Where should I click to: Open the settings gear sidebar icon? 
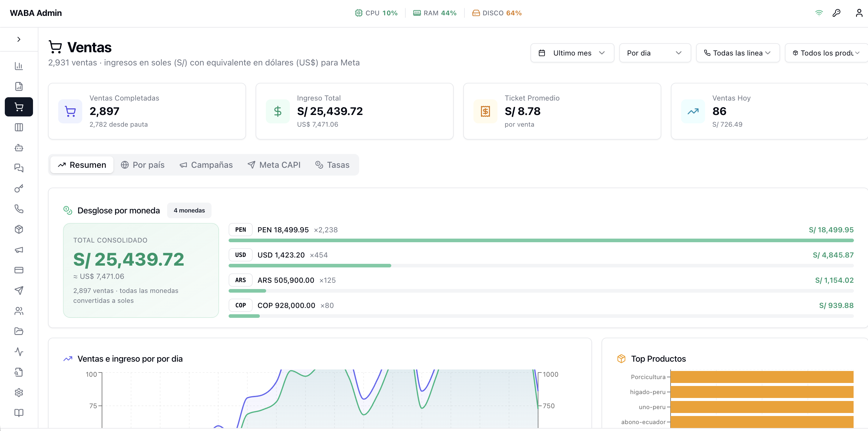tap(19, 393)
